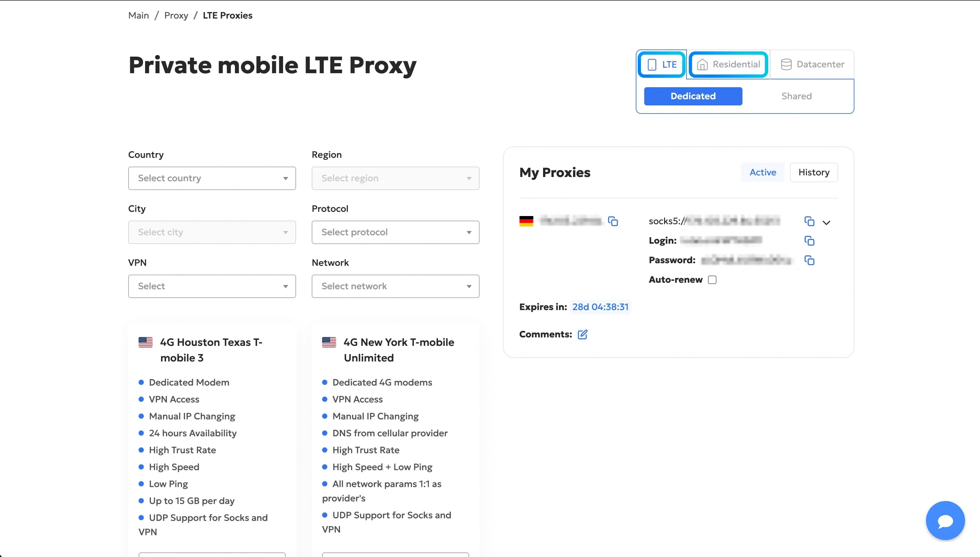Switch to Shared proxies
Screen dimensions: 980x557
click(796, 96)
